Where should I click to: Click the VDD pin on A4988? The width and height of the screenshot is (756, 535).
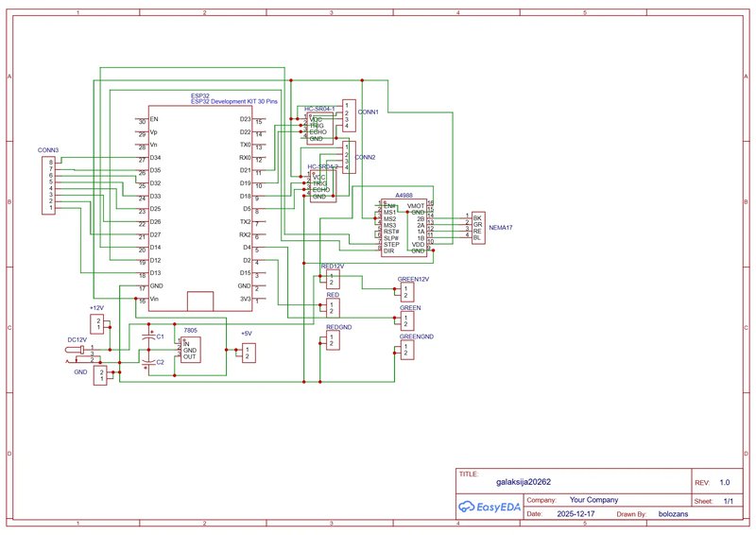[x=418, y=245]
